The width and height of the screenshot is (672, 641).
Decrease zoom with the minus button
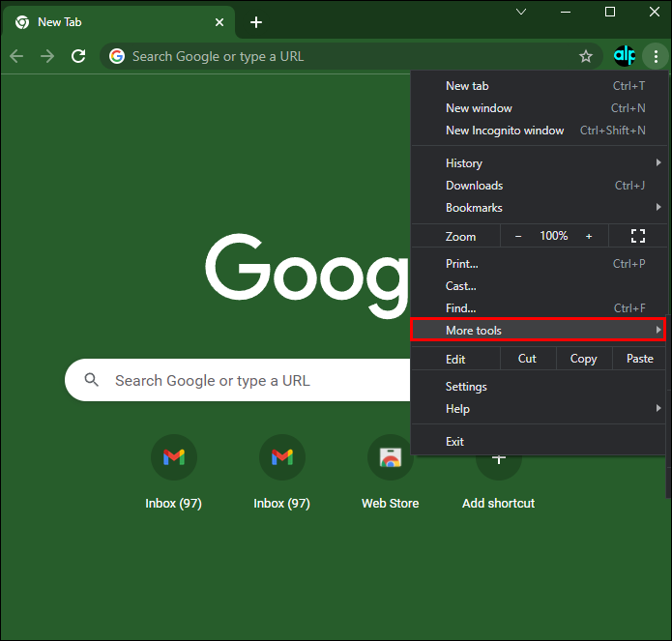[x=518, y=236]
